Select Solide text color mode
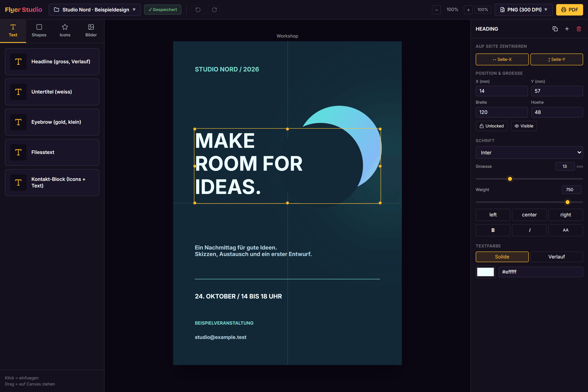Screen dimensions: 588x392 point(502,257)
